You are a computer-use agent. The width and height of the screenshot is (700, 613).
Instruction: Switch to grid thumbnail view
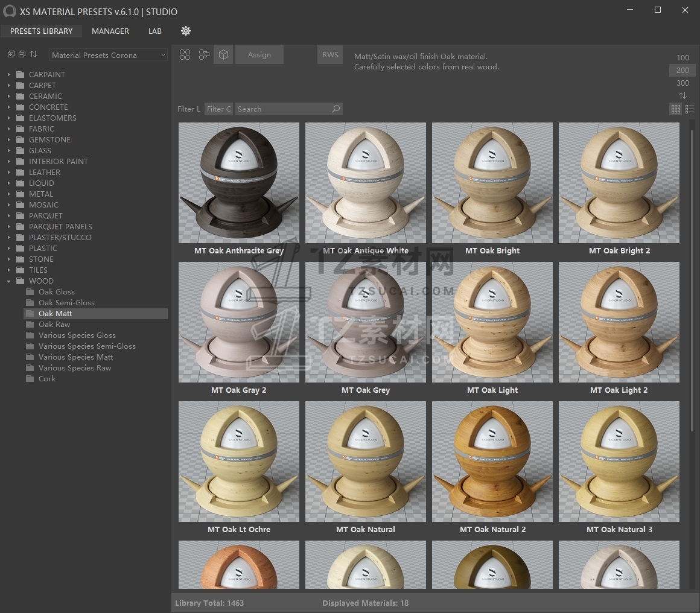pyautogui.click(x=675, y=109)
